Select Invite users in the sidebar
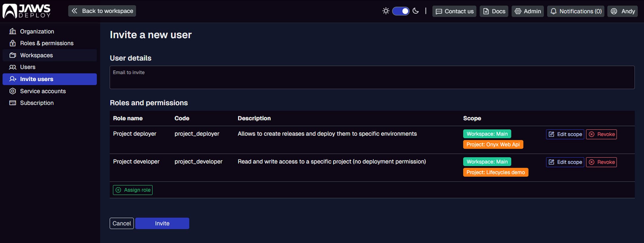 click(x=49, y=79)
